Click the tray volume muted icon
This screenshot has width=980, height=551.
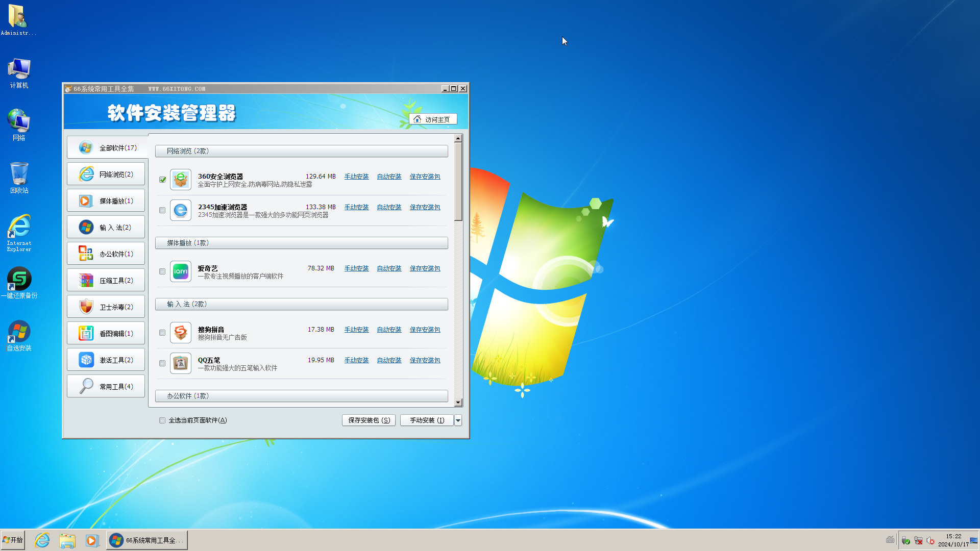click(930, 541)
